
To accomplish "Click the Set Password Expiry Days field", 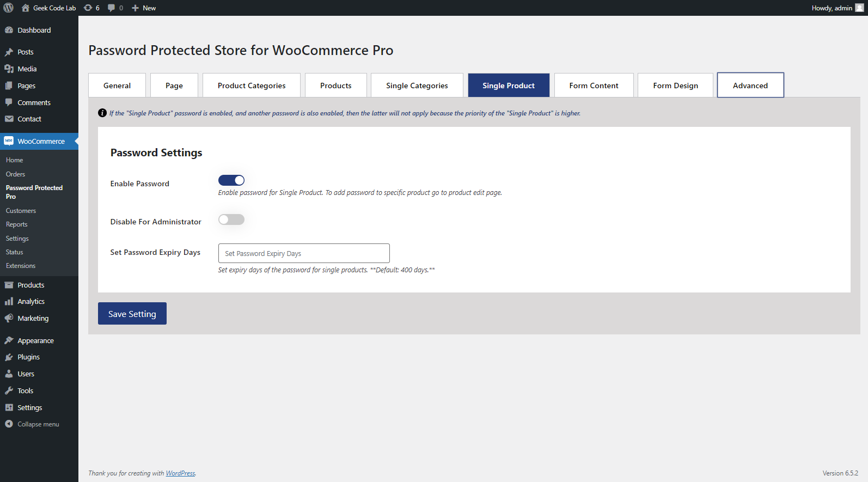I will 304,253.
